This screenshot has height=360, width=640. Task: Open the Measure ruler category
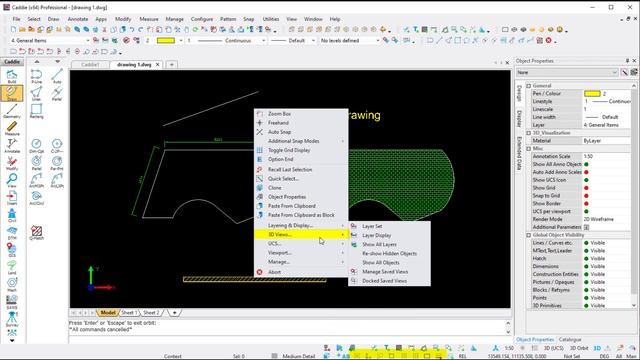click(x=12, y=129)
